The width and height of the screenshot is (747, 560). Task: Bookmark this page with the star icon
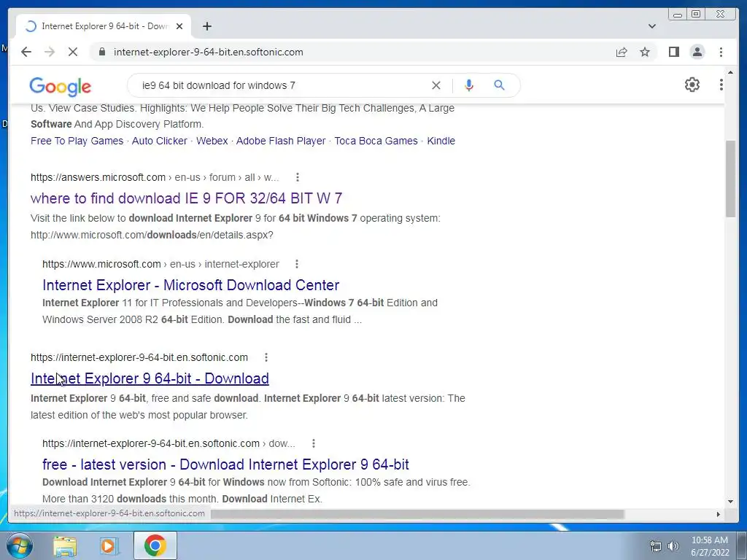click(x=645, y=52)
